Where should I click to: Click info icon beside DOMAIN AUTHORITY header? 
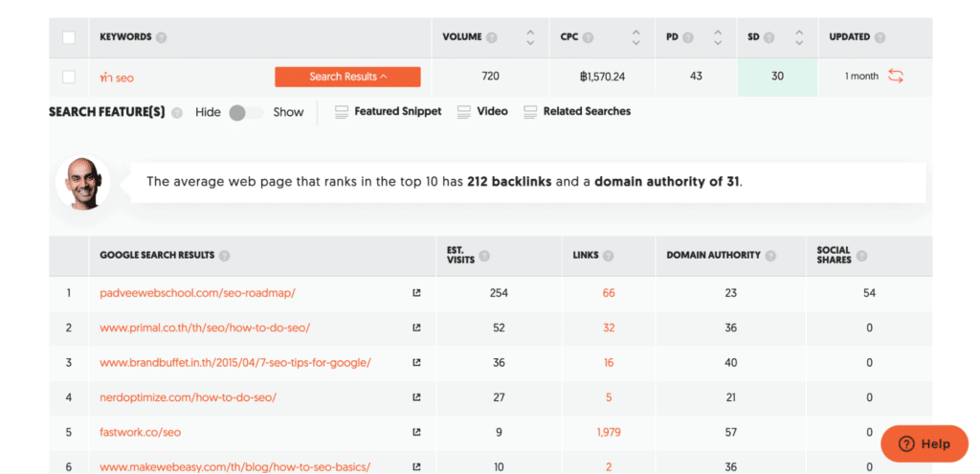point(771,256)
